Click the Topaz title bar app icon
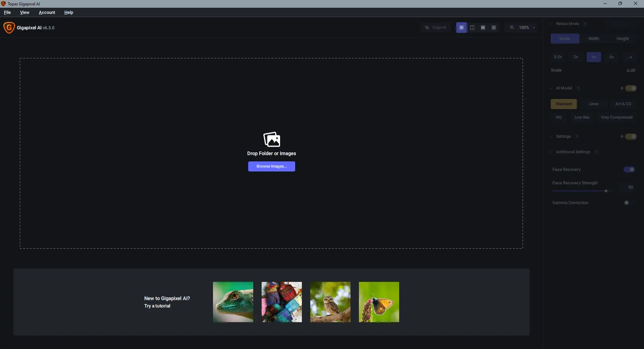This screenshot has width=644, height=349. click(x=3, y=4)
